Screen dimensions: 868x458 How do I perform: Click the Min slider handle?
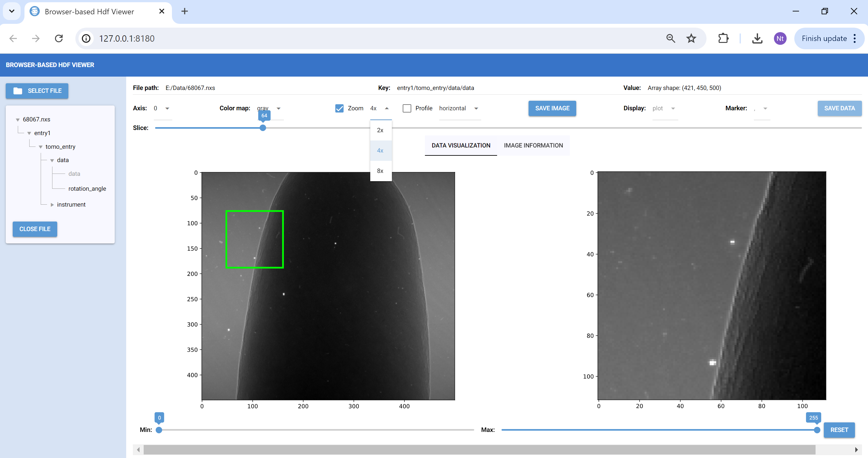159,430
